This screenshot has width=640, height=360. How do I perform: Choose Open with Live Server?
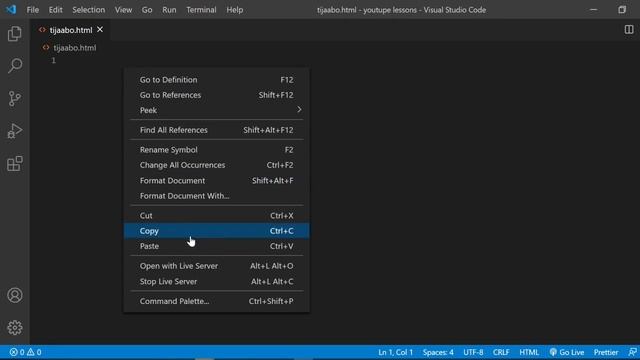[216, 266]
